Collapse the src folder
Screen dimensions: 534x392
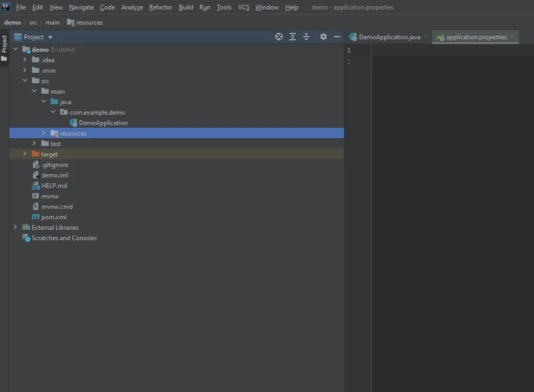pyautogui.click(x=25, y=81)
